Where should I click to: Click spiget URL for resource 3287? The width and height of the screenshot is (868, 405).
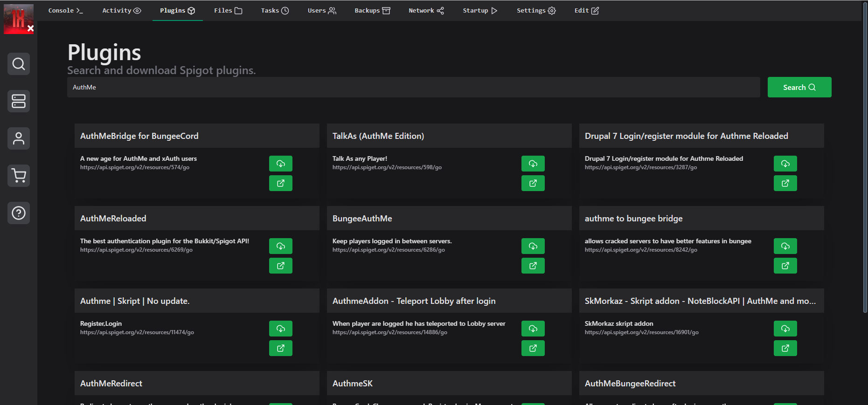click(641, 167)
